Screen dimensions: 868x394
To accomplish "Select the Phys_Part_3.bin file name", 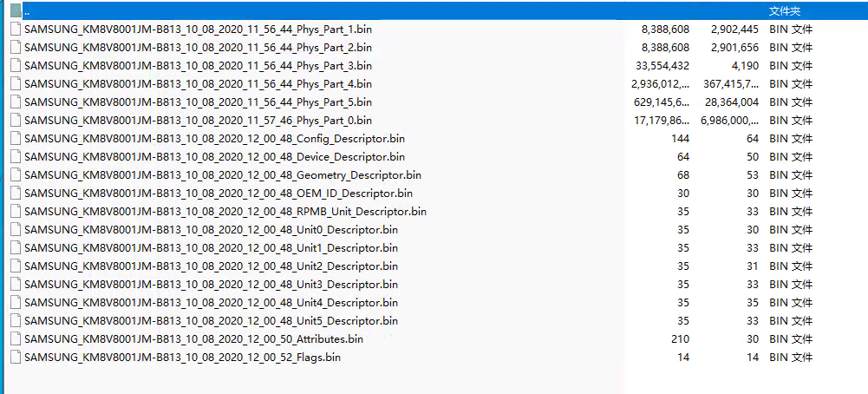I will (198, 66).
